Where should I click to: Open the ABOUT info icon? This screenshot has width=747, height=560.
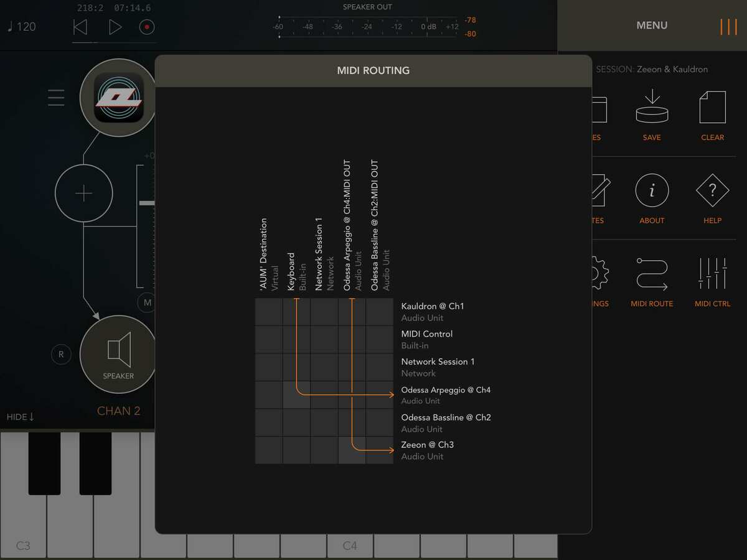(x=652, y=198)
